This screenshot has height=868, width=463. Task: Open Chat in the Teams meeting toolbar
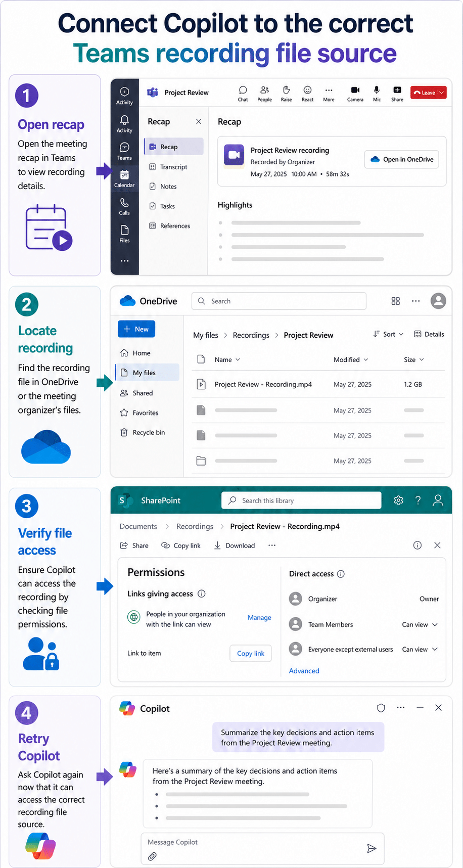243,94
